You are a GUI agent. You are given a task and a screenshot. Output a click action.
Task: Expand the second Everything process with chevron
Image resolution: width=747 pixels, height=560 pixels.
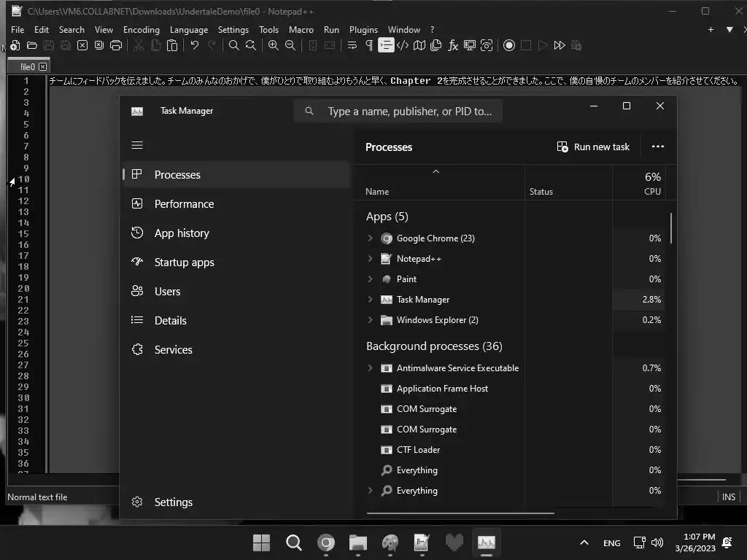tap(370, 491)
